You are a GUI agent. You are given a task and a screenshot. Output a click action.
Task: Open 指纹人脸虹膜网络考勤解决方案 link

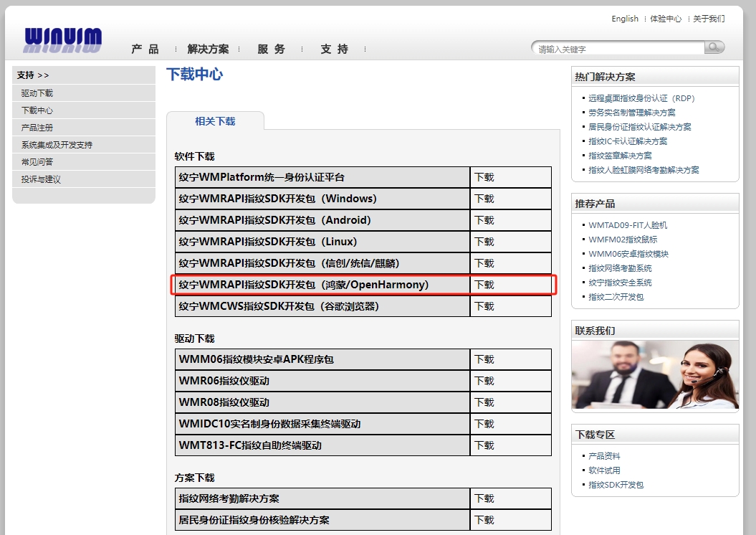(x=643, y=170)
